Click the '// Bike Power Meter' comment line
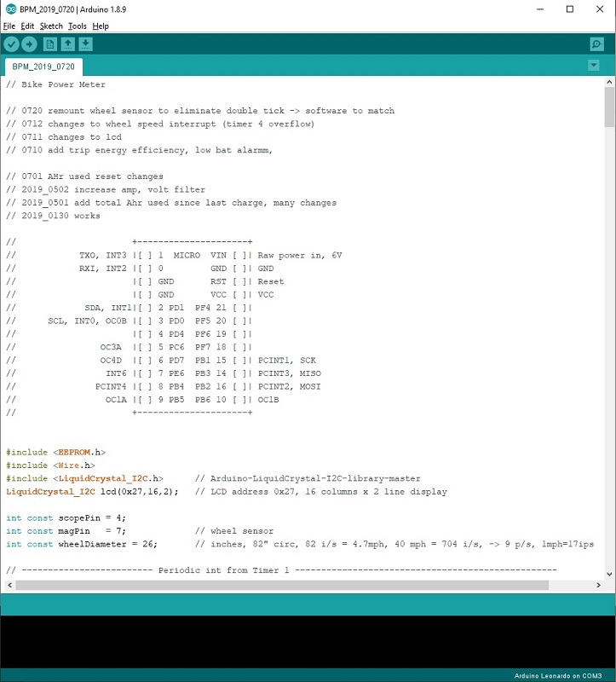The image size is (616, 682). click(55, 84)
